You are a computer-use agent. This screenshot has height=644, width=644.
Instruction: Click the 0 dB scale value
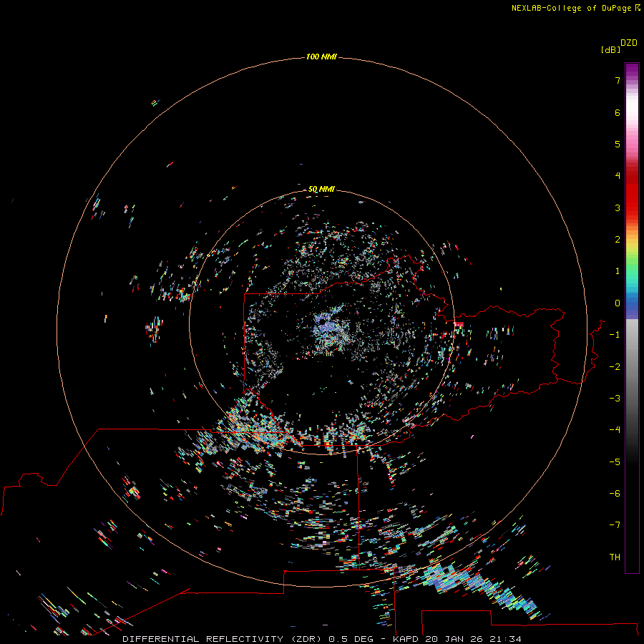click(618, 303)
